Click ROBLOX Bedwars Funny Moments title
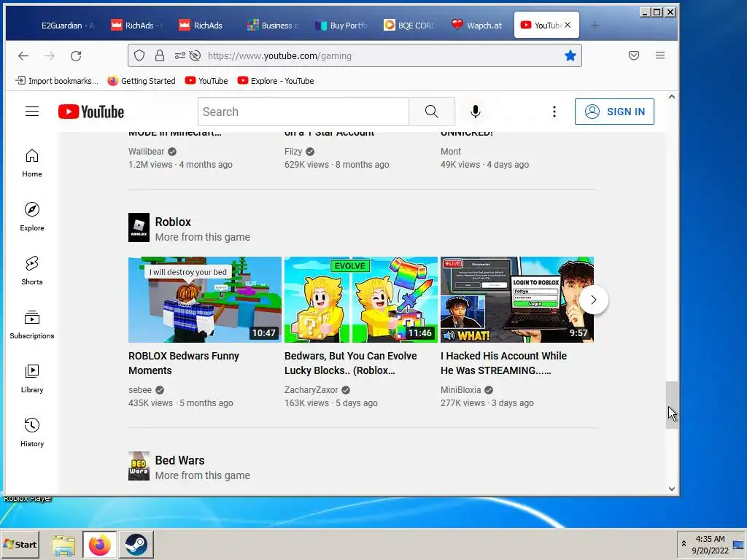Image resolution: width=747 pixels, height=560 pixels. point(183,363)
